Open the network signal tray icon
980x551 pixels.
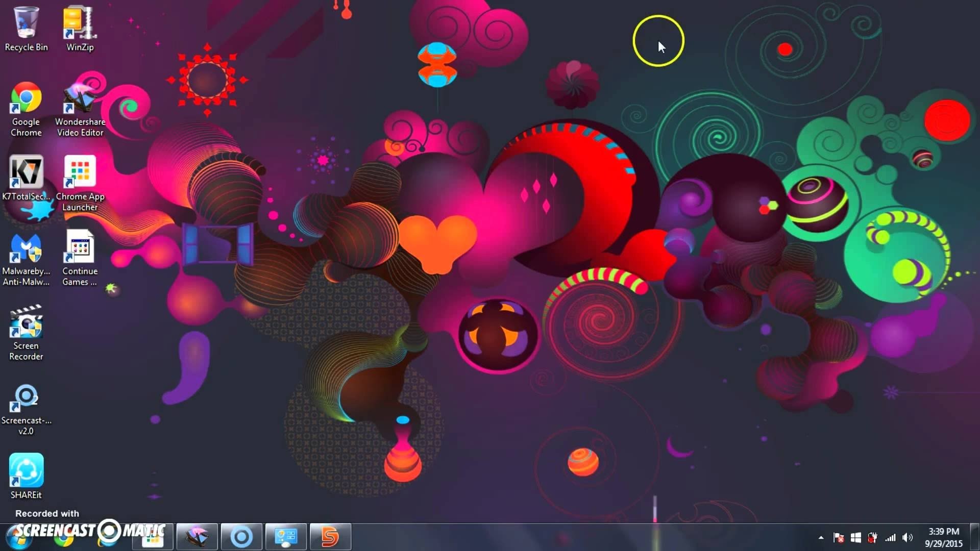pyautogui.click(x=890, y=538)
